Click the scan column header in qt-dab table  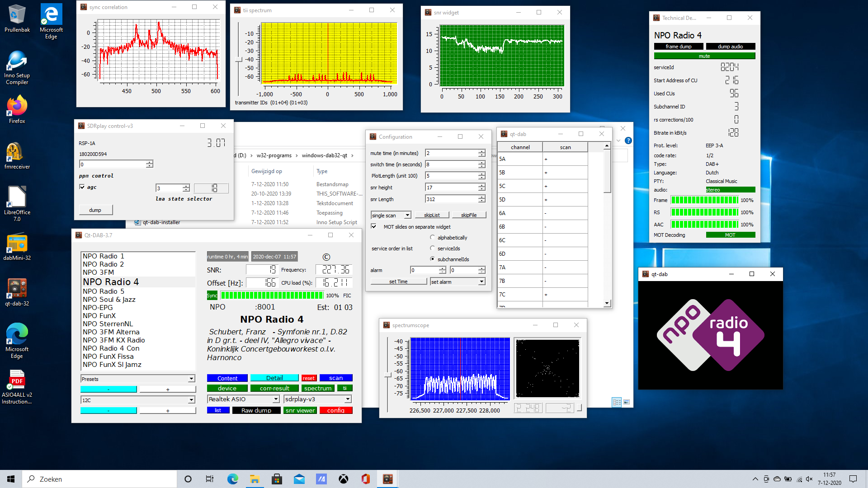(565, 147)
